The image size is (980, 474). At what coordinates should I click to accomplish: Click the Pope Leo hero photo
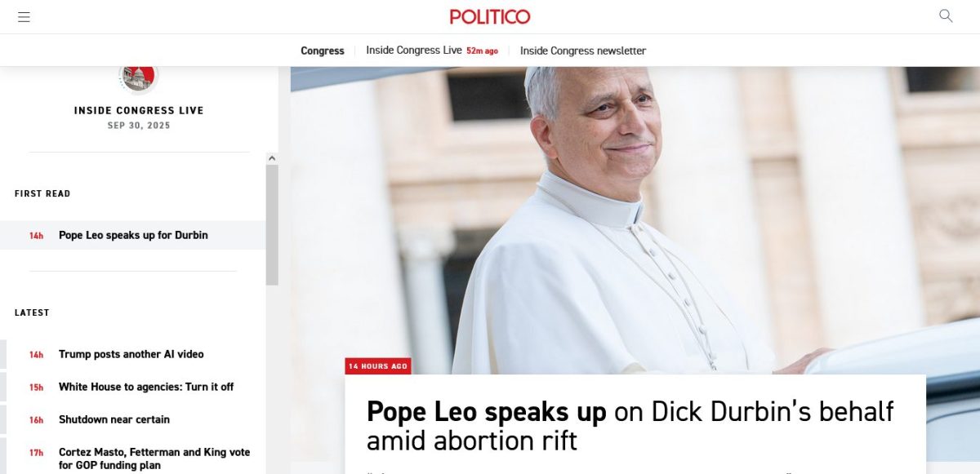coord(635,220)
